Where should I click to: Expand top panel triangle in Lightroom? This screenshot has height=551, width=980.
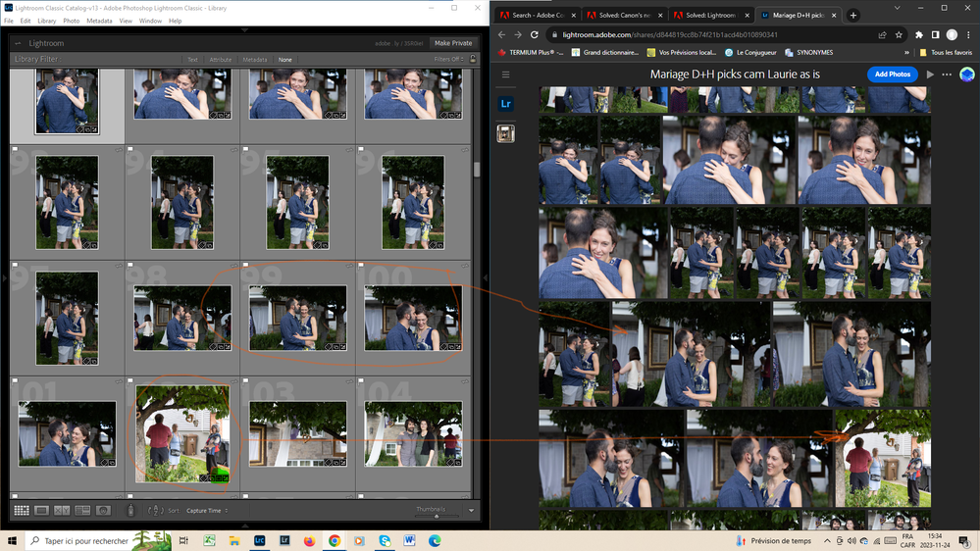tap(244, 30)
